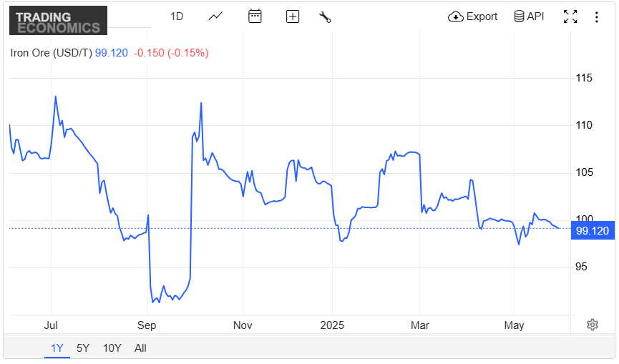619x364 pixels.
Task: Click the 2025 label on time axis
Action: 332,325
